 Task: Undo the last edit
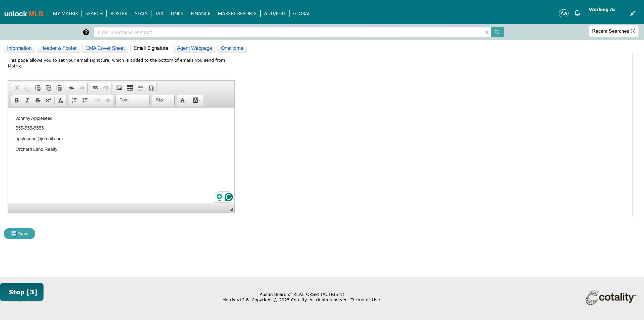point(71,88)
